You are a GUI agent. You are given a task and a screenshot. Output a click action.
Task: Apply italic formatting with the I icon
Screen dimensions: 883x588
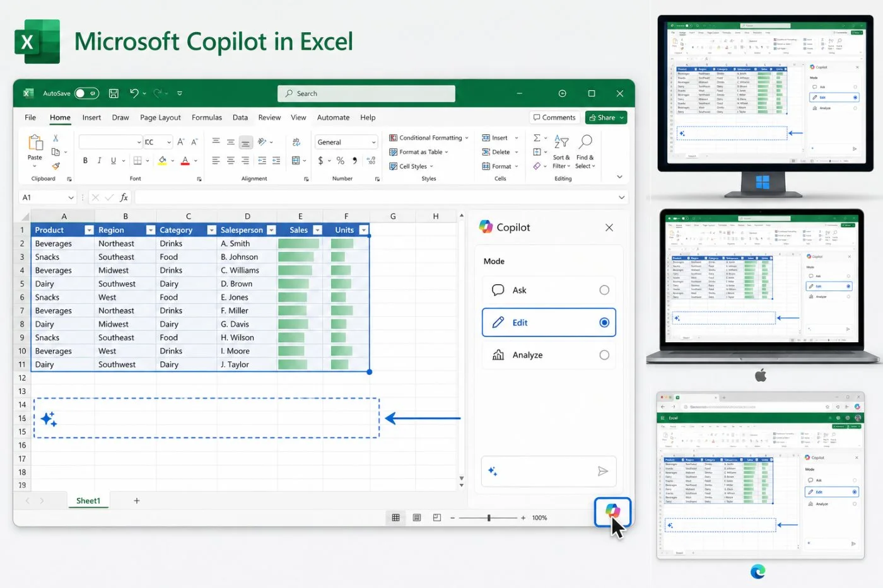pyautogui.click(x=99, y=161)
